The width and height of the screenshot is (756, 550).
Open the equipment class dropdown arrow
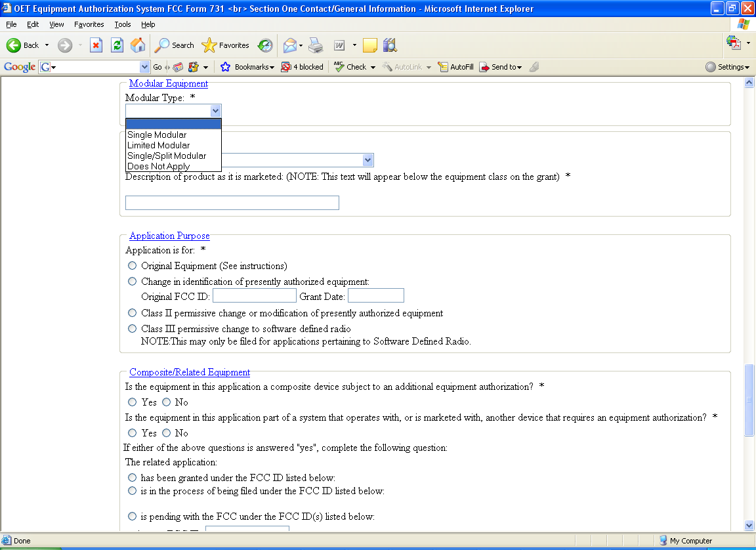coord(368,160)
